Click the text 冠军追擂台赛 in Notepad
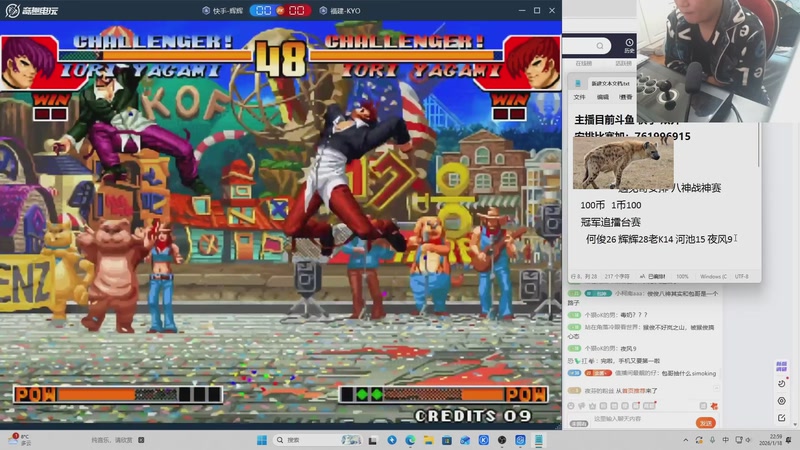Viewport: 800px width, 450px height. click(x=610, y=222)
